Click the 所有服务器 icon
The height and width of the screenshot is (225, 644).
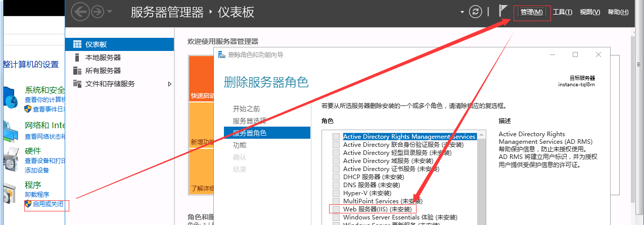pos(77,71)
